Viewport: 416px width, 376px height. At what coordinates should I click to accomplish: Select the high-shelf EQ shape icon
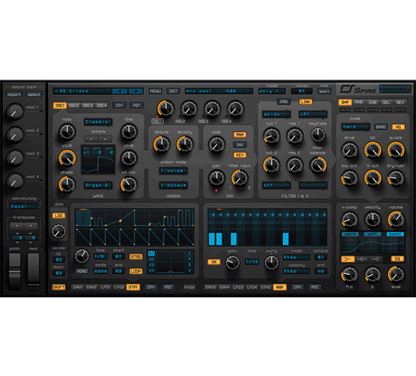tap(375, 259)
